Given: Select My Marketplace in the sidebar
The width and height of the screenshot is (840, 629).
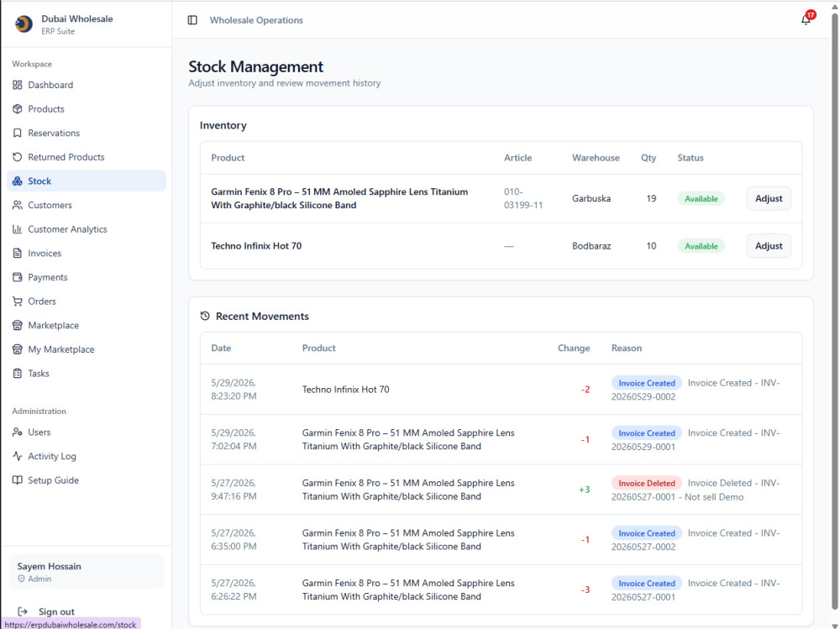Looking at the screenshot, I should [x=87, y=349].
